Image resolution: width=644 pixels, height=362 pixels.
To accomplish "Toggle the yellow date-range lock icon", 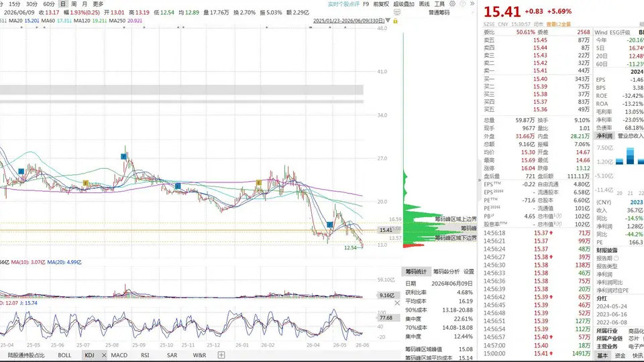I will (x=396, y=21).
